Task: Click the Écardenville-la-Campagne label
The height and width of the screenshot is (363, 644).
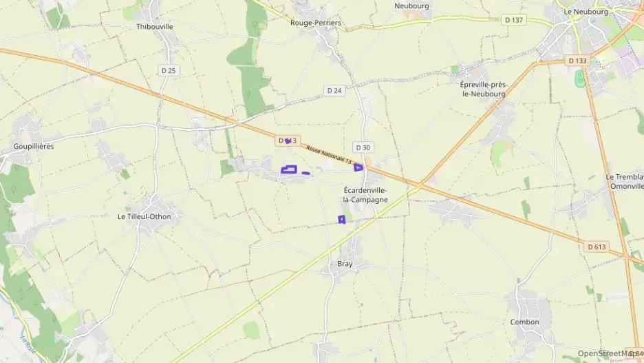Action: pyautogui.click(x=365, y=195)
